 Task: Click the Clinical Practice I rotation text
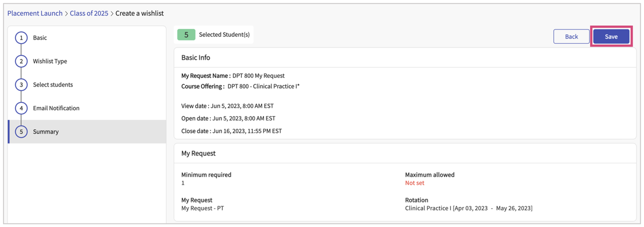[468, 208]
